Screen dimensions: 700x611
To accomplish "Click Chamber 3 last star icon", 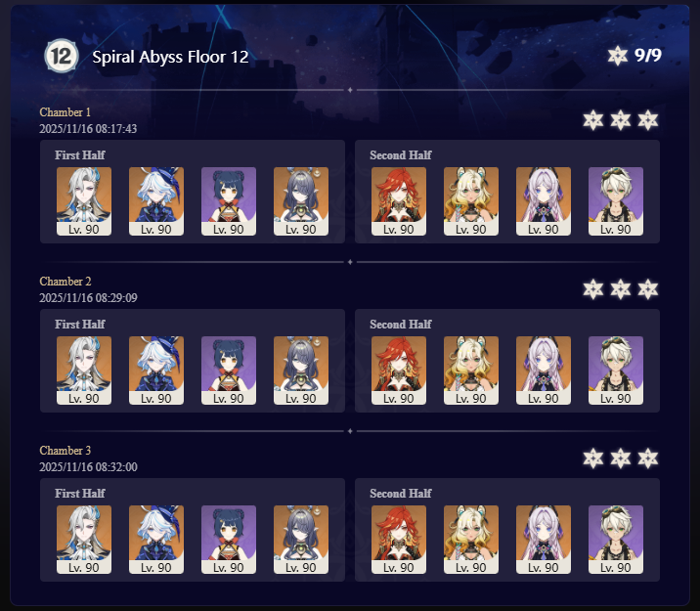I will [648, 458].
